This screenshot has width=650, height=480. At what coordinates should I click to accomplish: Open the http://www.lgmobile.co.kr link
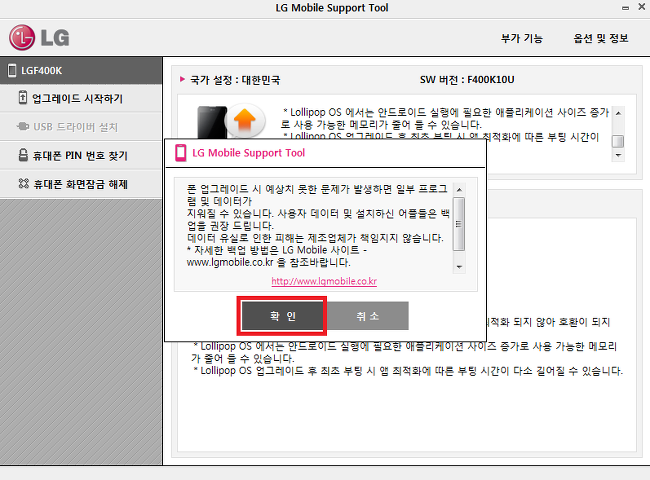pos(324,281)
